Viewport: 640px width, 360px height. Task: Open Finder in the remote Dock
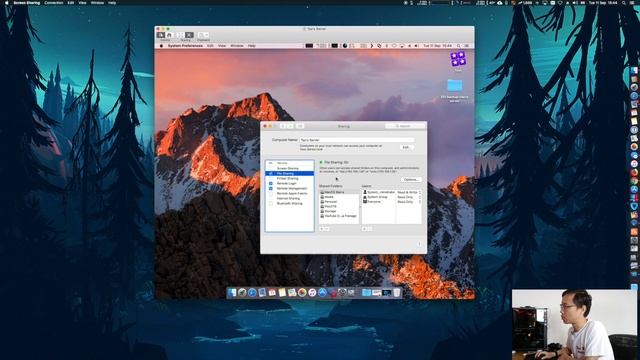tap(232, 293)
